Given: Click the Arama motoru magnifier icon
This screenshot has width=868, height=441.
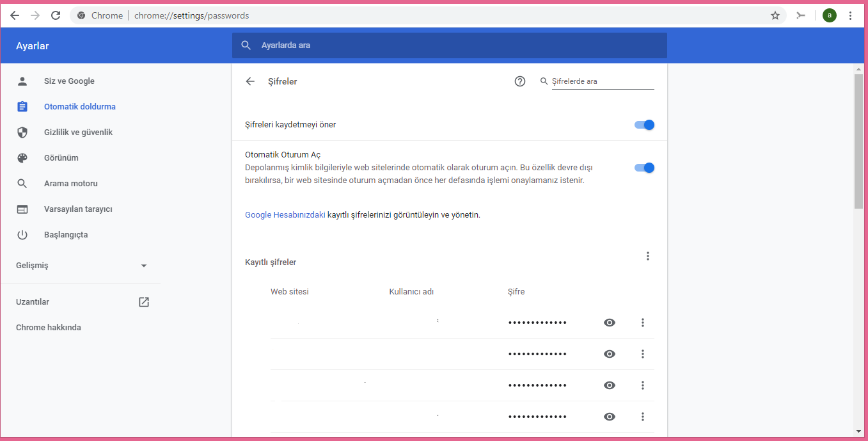Looking at the screenshot, I should click(22, 183).
